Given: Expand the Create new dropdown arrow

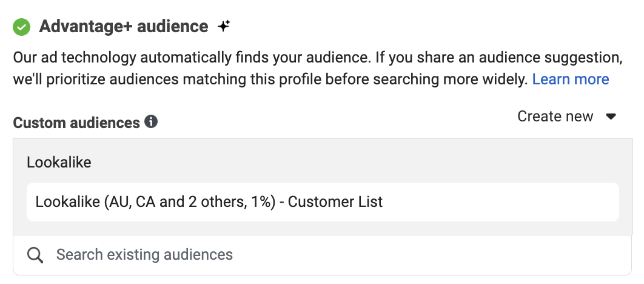Looking at the screenshot, I should [611, 117].
